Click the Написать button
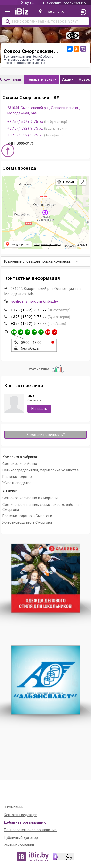This screenshot has width=91, height=868. (39, 409)
